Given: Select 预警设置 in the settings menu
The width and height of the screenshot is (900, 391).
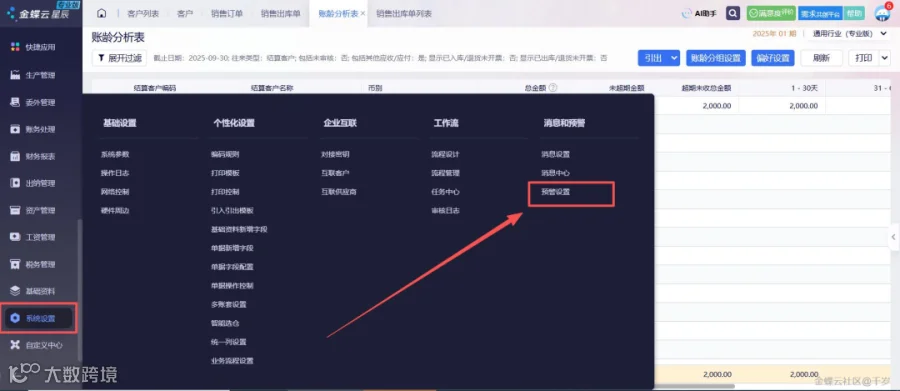Looking at the screenshot, I should click(x=556, y=192).
